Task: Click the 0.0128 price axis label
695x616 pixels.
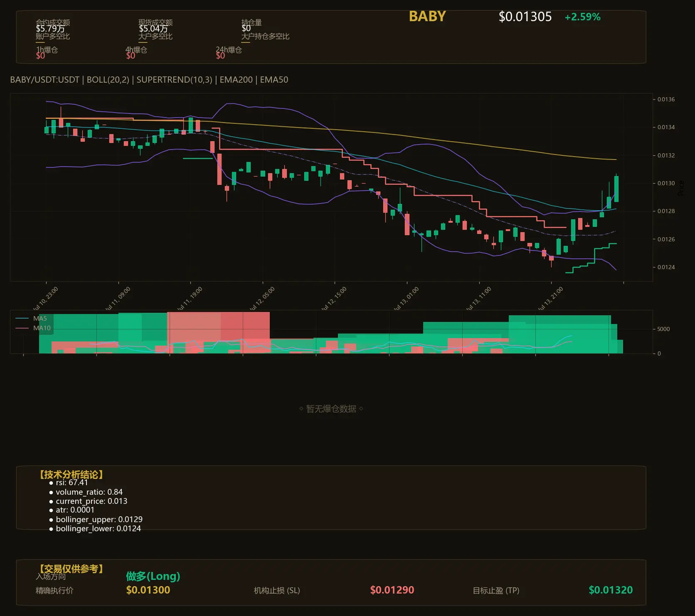Action: pos(666,211)
